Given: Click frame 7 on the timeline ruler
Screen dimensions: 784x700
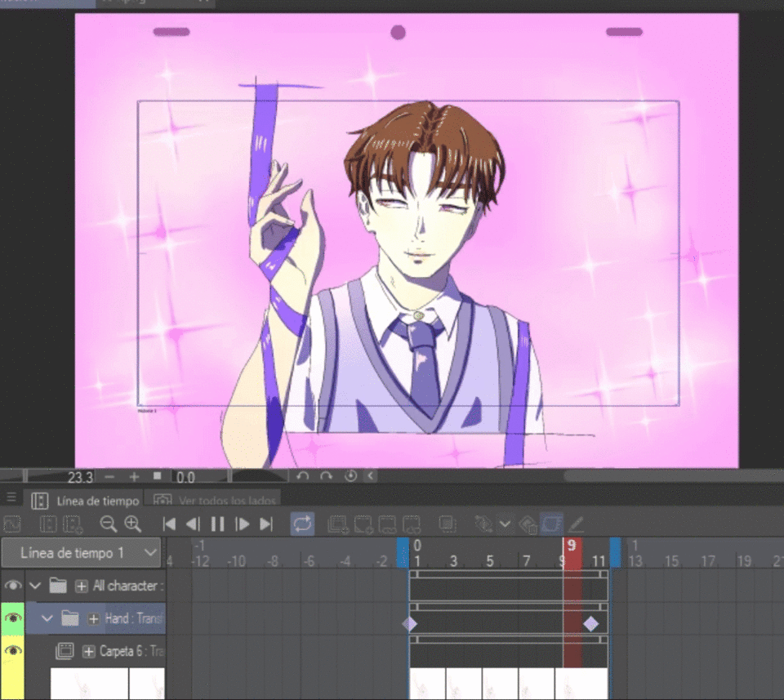Looking at the screenshot, I should 526,561.
